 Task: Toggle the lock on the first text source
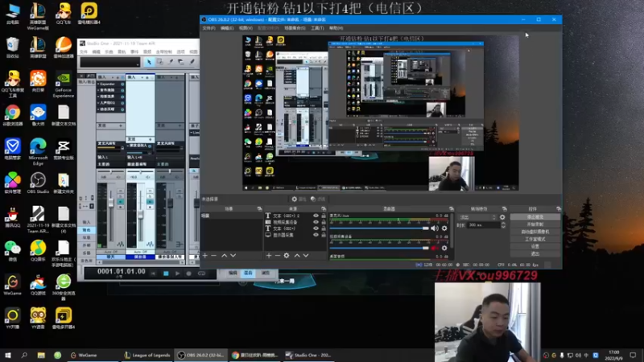click(x=324, y=216)
